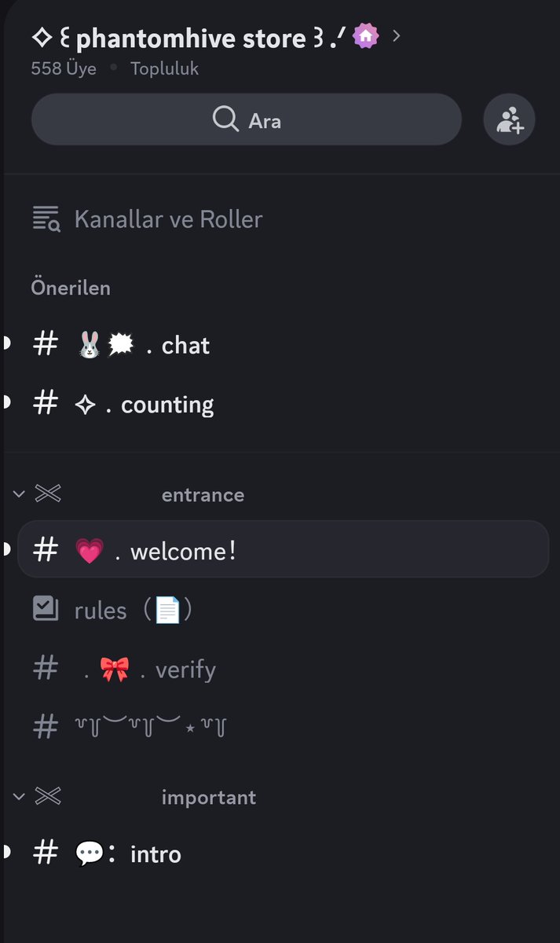Tap the hash icon beside chat channel
This screenshot has width=560, height=943.
click(x=46, y=344)
